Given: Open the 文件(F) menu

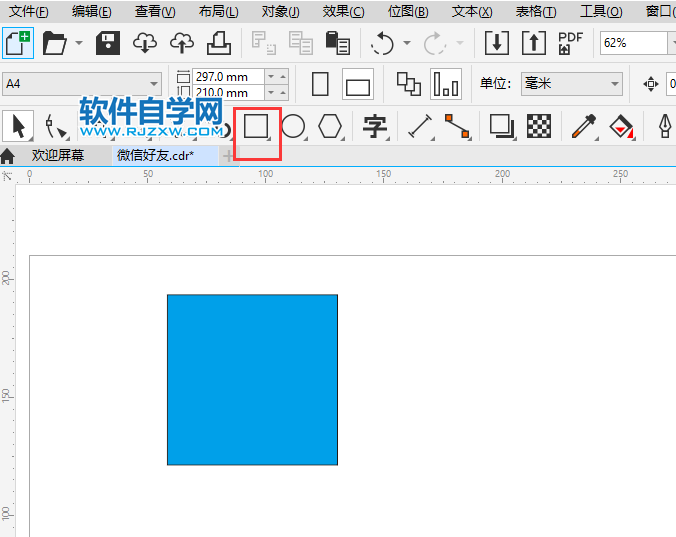Looking at the screenshot, I should coord(28,11).
